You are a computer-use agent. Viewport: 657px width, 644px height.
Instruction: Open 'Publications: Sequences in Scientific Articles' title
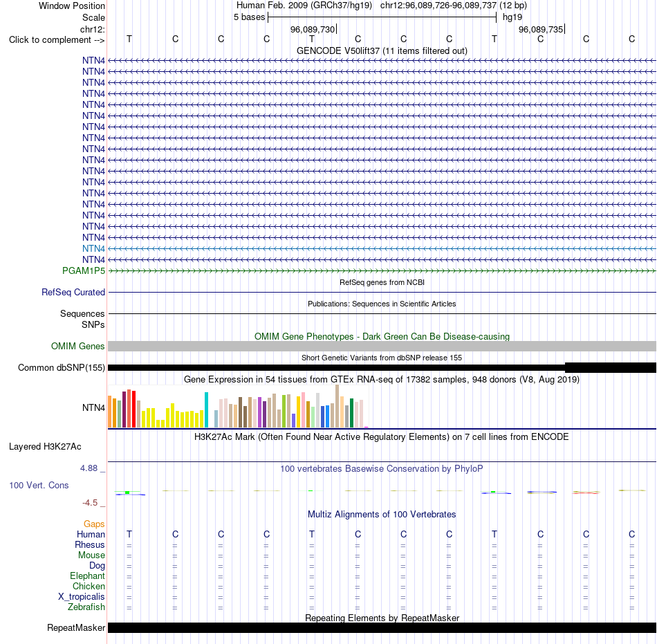point(382,304)
